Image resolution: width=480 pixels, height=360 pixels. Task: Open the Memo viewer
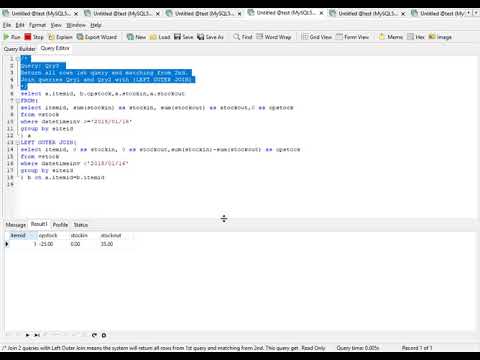391,37
